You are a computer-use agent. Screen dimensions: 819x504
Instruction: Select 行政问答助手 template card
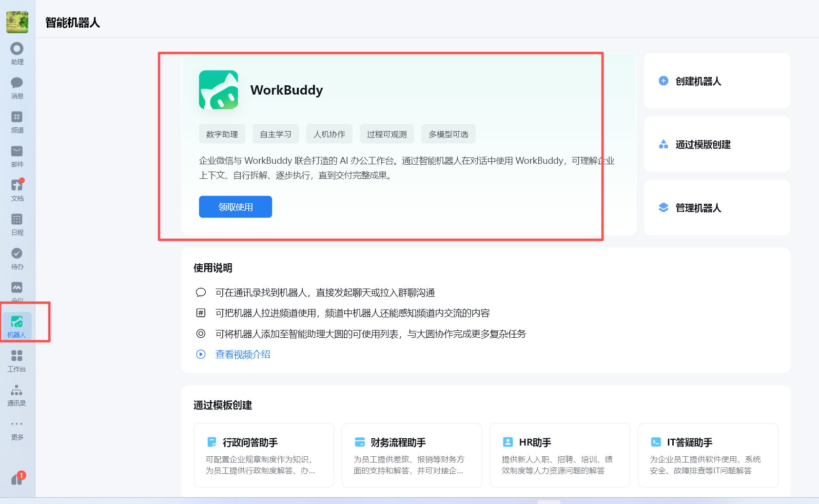point(264,455)
